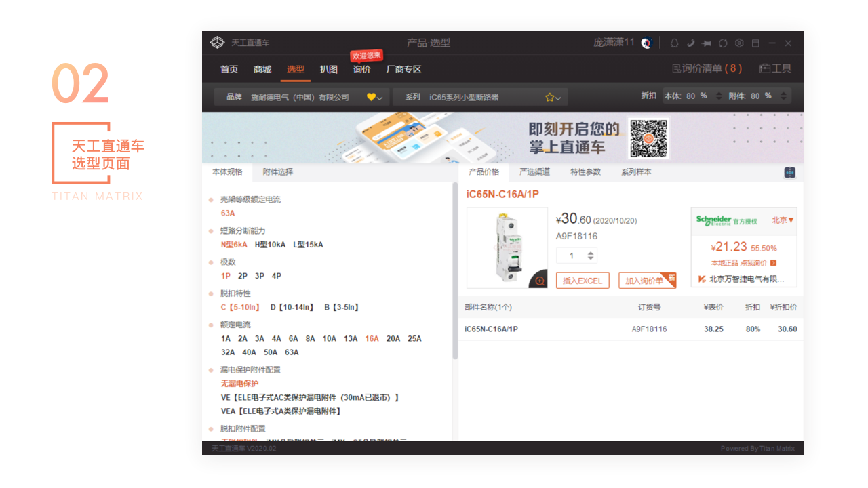The image size is (868, 488).
Task: Select breaking capacity H型10kA
Action: click(270, 245)
